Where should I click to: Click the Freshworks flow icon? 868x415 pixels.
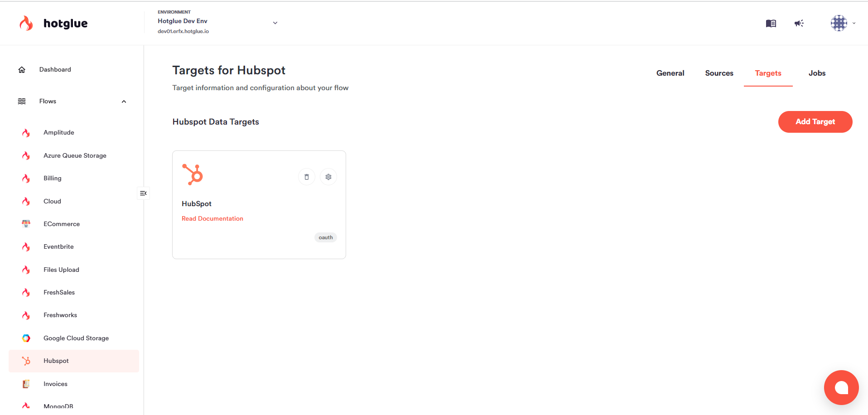coord(26,315)
